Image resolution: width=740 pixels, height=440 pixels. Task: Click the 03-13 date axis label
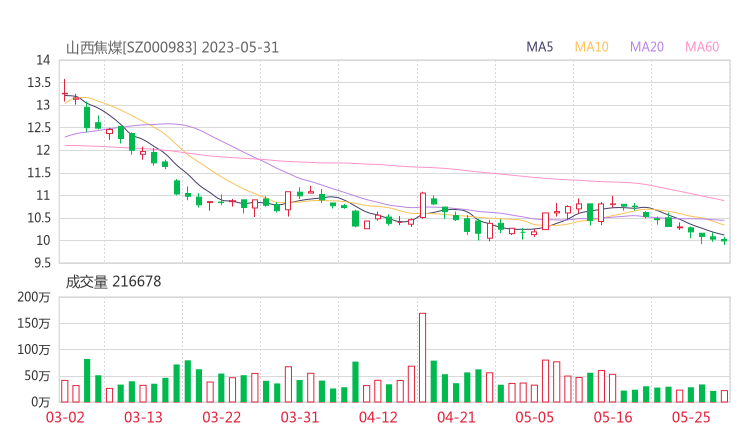pyautogui.click(x=143, y=417)
